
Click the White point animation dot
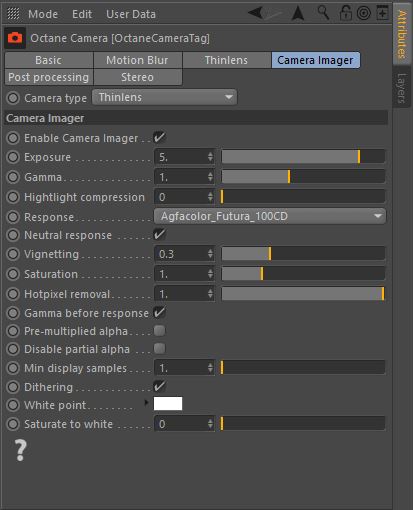(x=13, y=405)
